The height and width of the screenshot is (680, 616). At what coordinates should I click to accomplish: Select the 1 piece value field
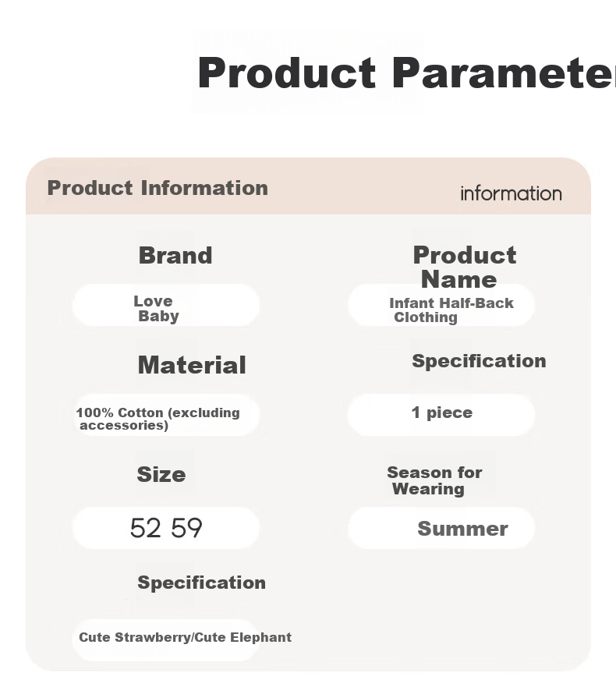coord(441,415)
